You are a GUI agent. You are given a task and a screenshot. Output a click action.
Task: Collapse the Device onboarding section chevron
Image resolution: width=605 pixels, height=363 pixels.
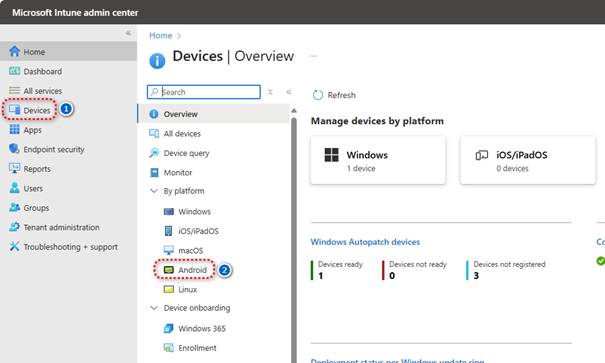[x=154, y=307]
